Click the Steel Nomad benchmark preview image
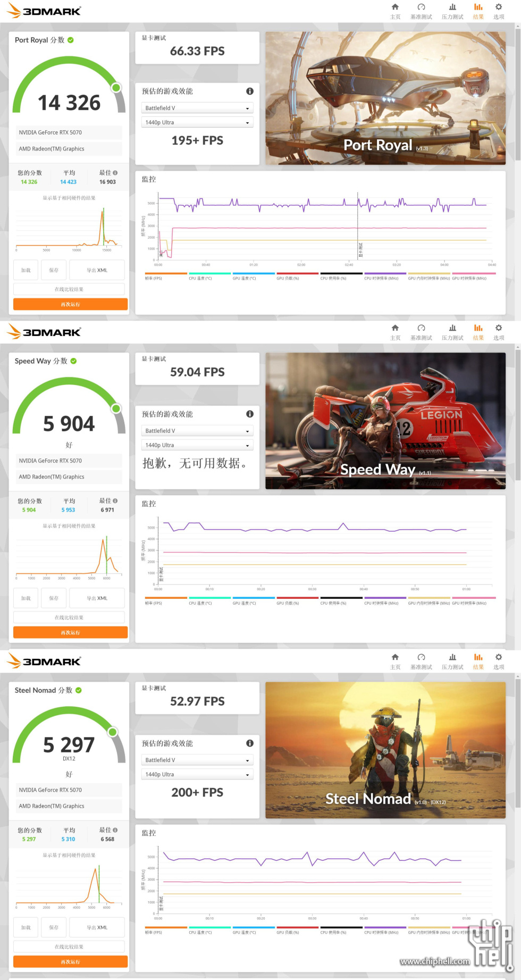521x980 pixels. (x=385, y=750)
